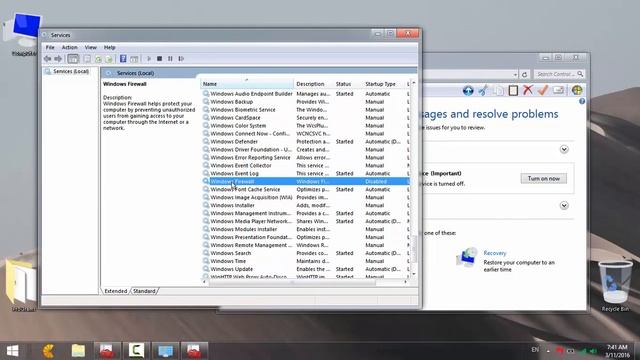
Task: Select the Windows Backup service
Action: (x=306, y=102)
